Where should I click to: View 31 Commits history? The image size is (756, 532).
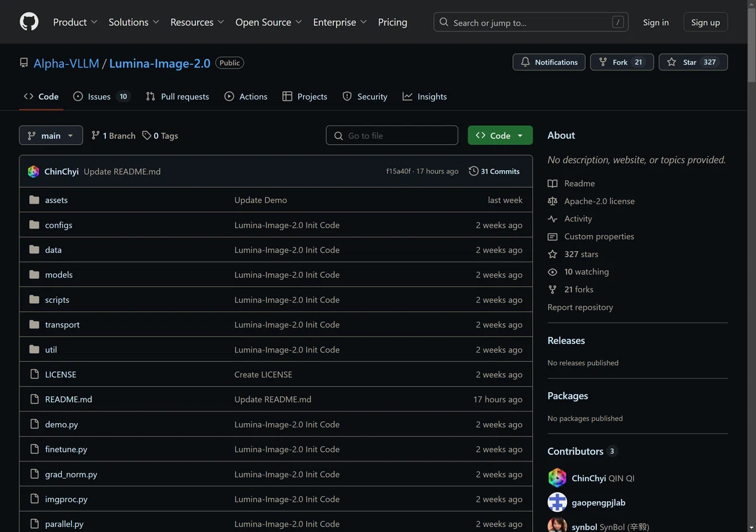(x=495, y=171)
